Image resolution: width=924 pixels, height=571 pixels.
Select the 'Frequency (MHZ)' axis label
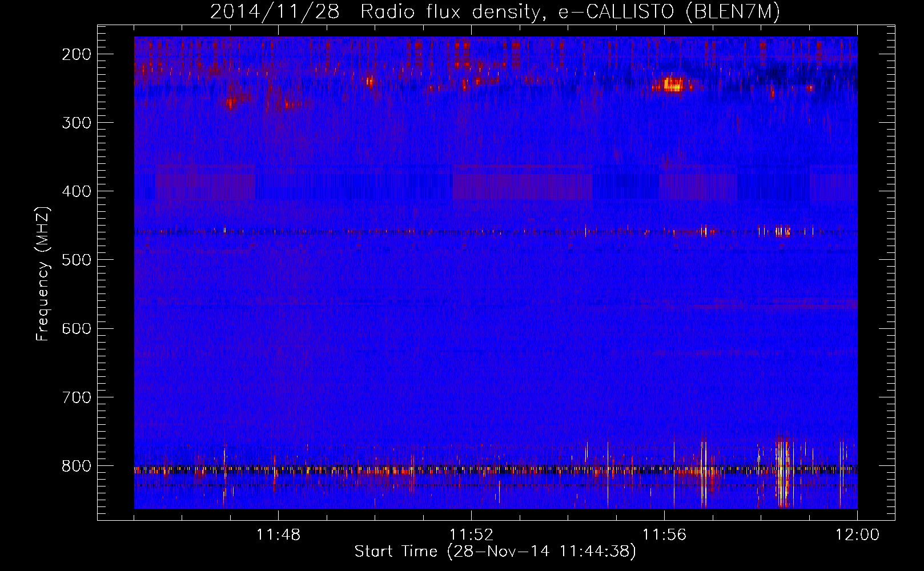pyautogui.click(x=43, y=274)
